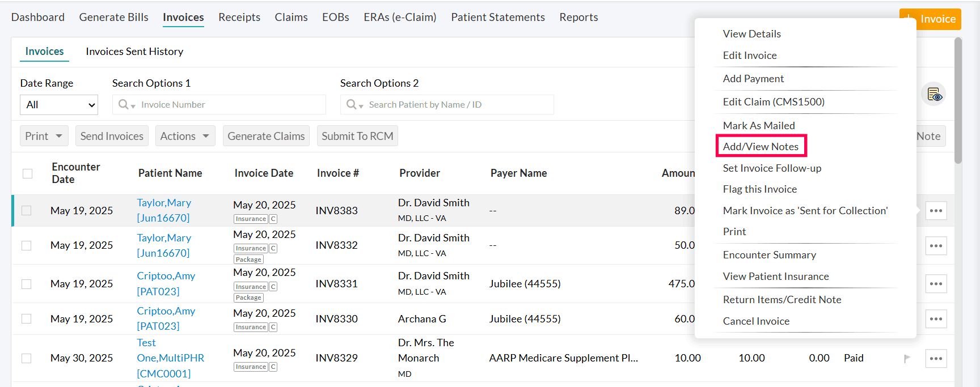Select the checkbox for invoice INV8331 row
Screen dimensions: 980x387
click(27, 284)
